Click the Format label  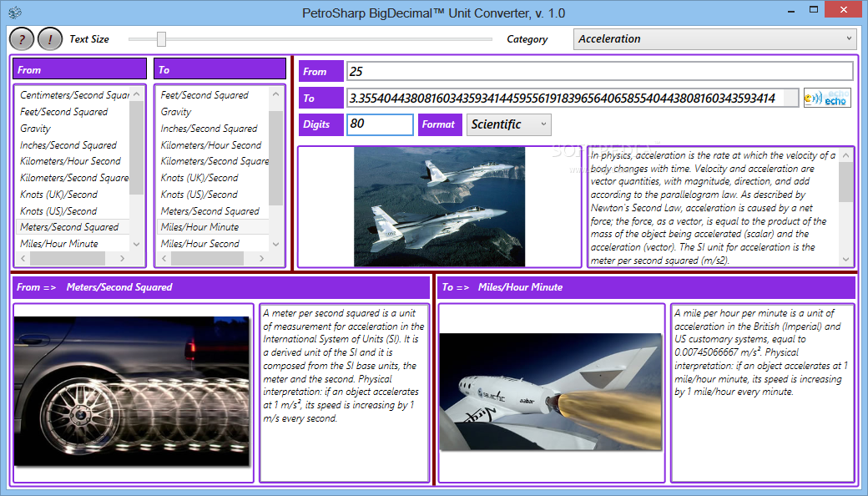click(440, 124)
